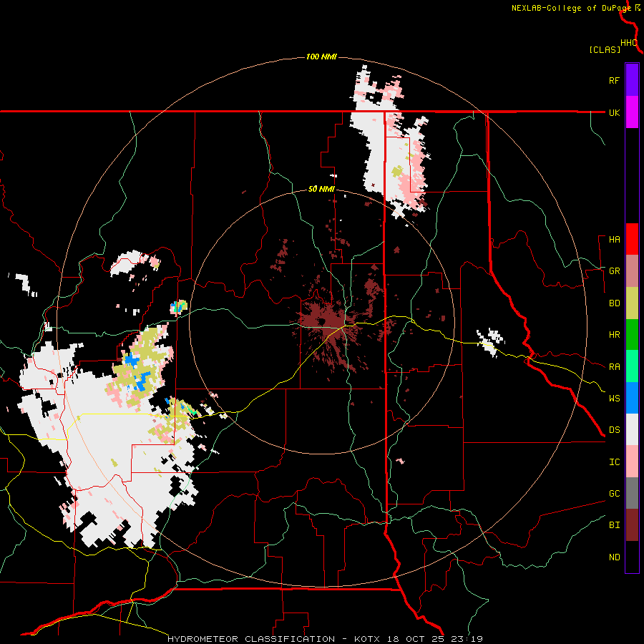This screenshot has height=644, width=644.
Task: Click the [CLAS] legend header
Action: point(605,50)
